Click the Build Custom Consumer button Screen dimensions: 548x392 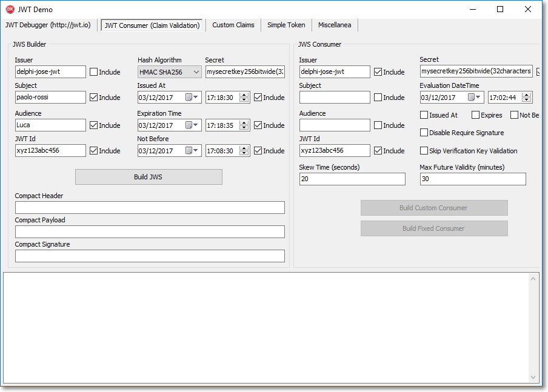coord(434,208)
